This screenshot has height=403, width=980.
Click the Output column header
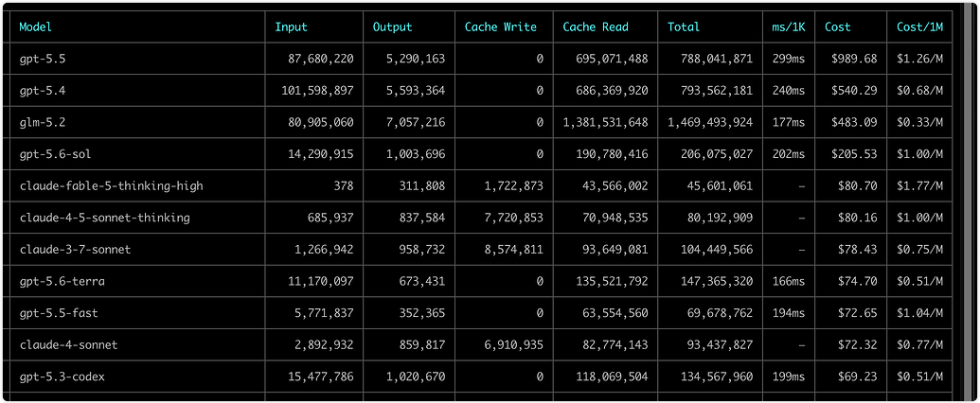pyautogui.click(x=393, y=26)
